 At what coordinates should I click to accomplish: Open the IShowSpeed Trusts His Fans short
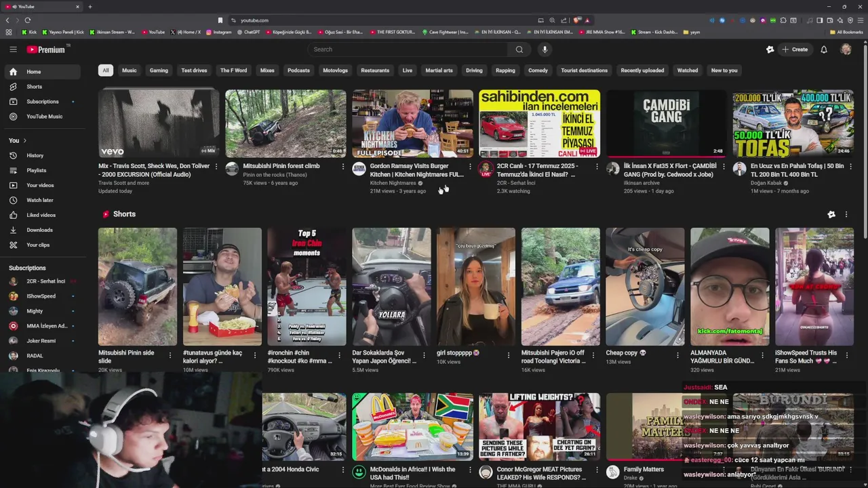click(x=814, y=287)
